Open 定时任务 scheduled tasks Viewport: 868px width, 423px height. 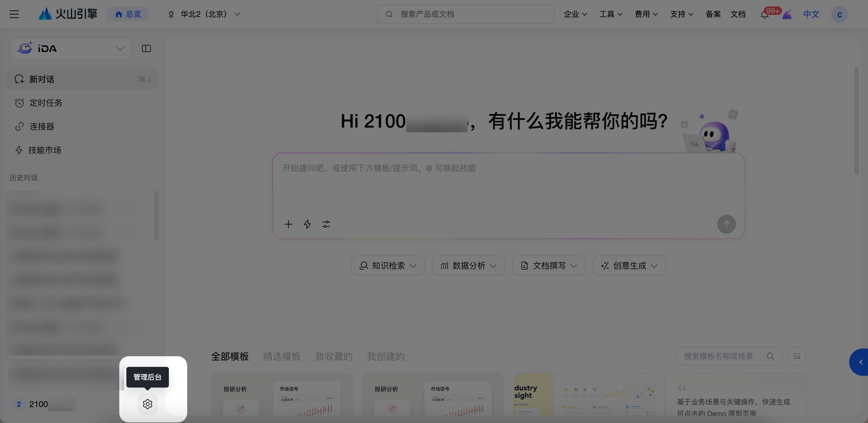tap(82, 103)
